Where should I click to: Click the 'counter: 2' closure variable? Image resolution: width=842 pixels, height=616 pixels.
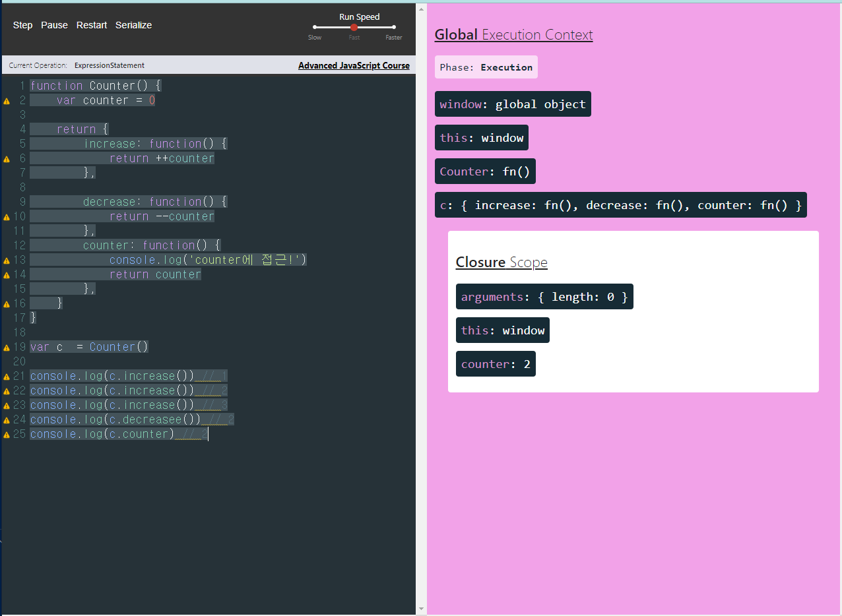pos(496,364)
